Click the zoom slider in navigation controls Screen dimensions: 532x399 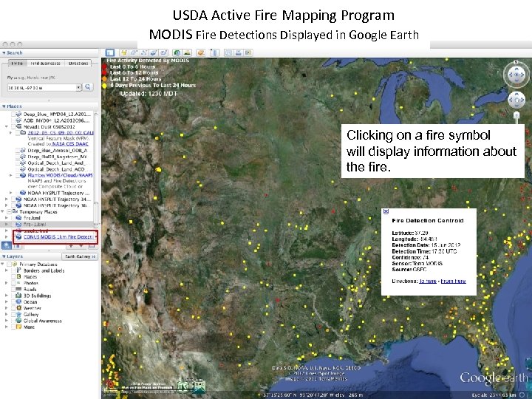516,117
